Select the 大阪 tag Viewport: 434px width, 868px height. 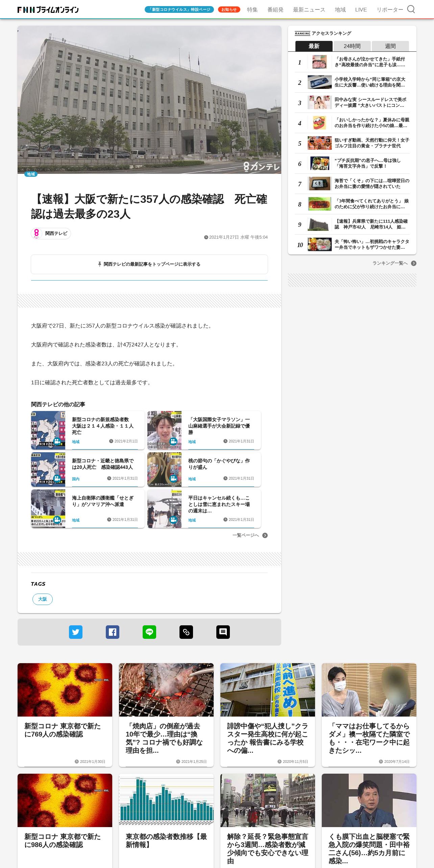point(43,599)
